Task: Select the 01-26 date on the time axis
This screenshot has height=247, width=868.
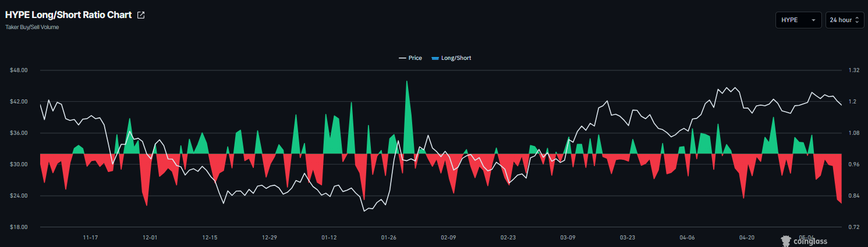Action: click(x=388, y=237)
